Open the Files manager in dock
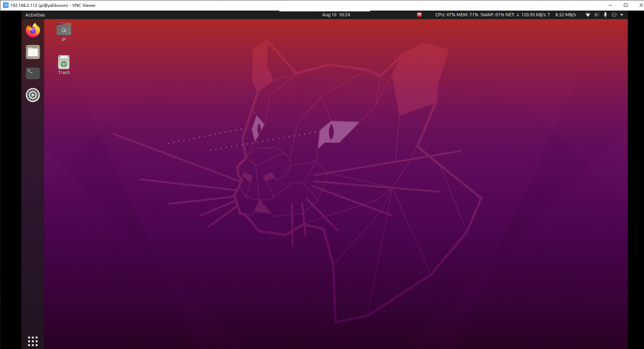This screenshot has height=349, width=644. (33, 52)
